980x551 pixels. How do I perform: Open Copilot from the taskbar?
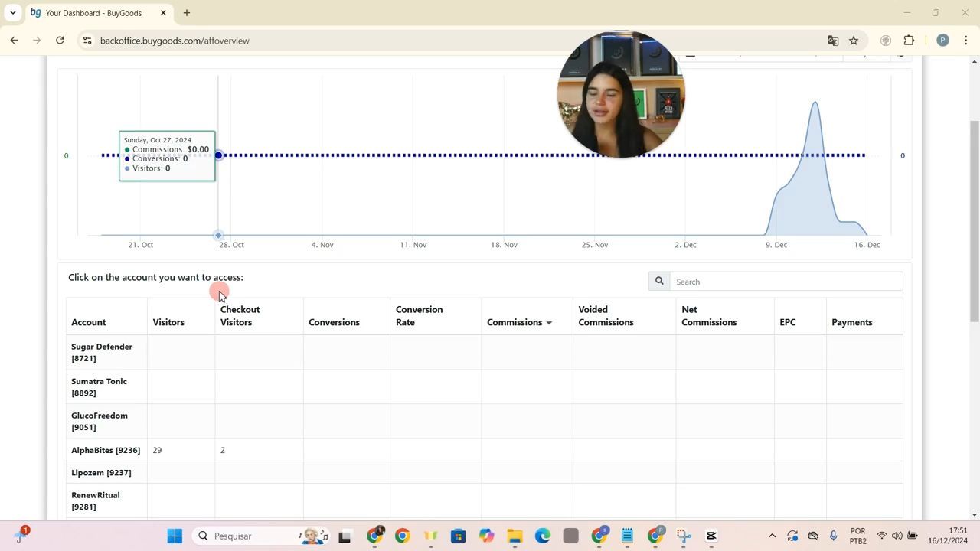pos(486,536)
